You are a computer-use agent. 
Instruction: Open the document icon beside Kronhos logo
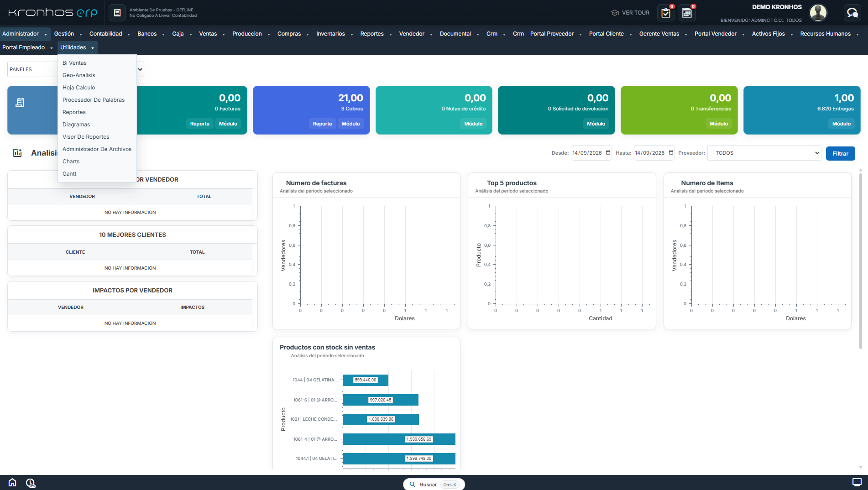point(117,13)
